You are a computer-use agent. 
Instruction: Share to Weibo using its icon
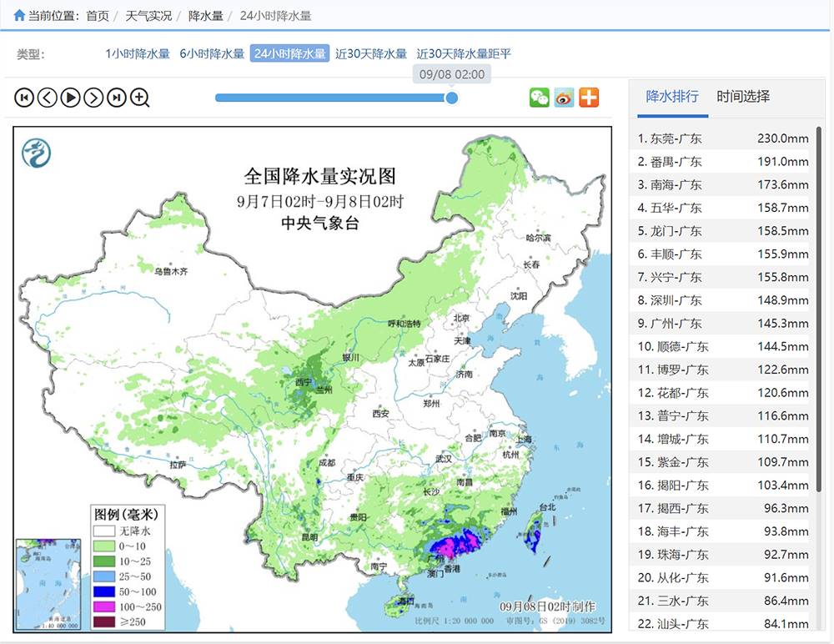coord(565,97)
